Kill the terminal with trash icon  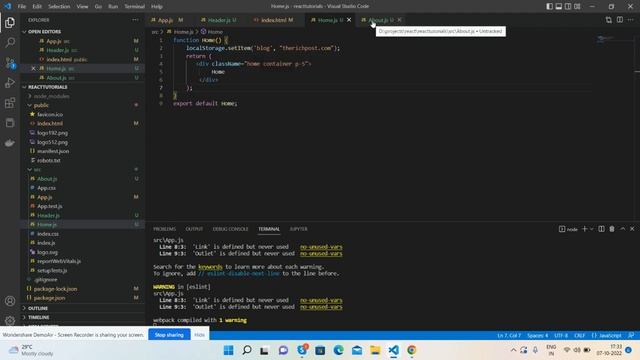[612, 229]
